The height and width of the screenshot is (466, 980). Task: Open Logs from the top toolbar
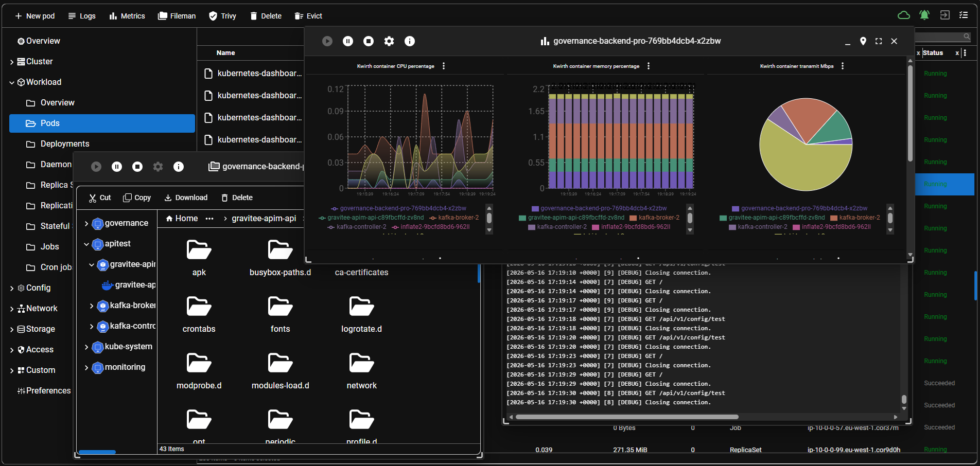tap(82, 16)
